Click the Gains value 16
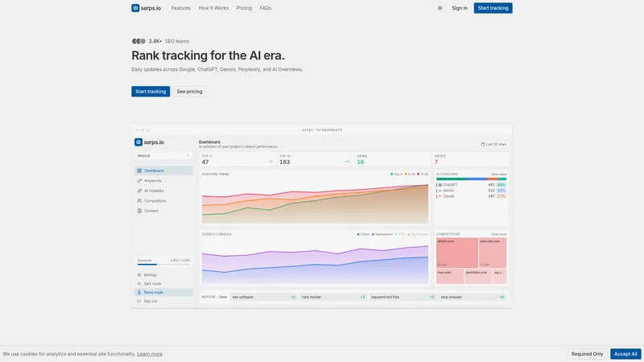The width and height of the screenshot is (644, 362). (361, 162)
